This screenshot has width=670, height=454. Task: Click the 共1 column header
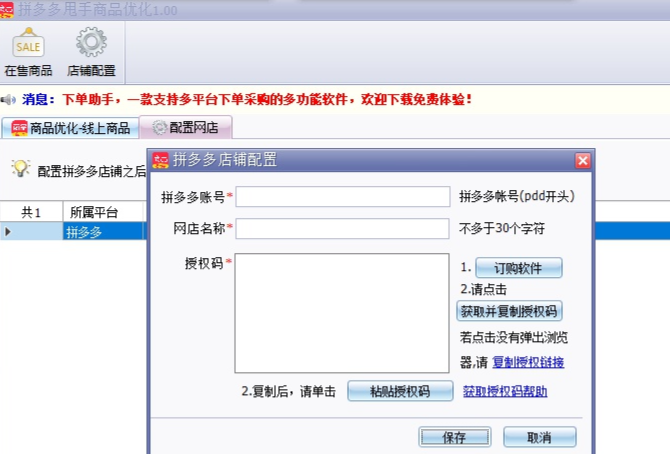click(31, 212)
